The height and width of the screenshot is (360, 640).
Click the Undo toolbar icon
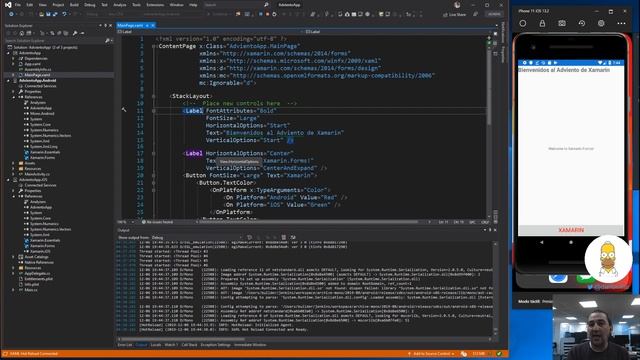(64, 14)
